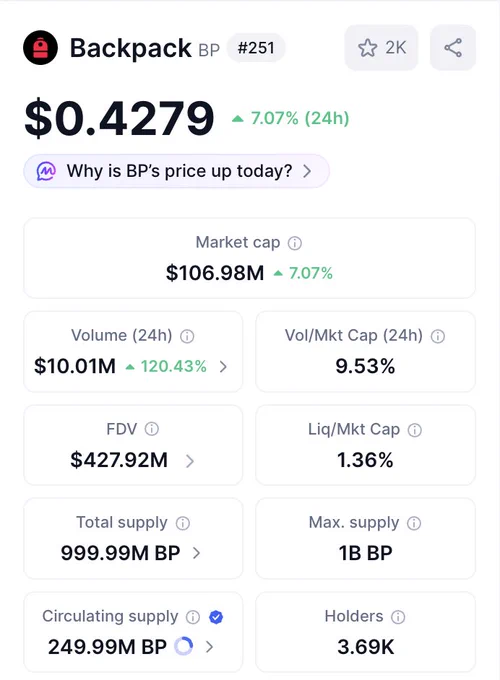The height and width of the screenshot is (680, 500).
Task: Click the blue verified badge near Circulating supply
Action: pos(216,617)
